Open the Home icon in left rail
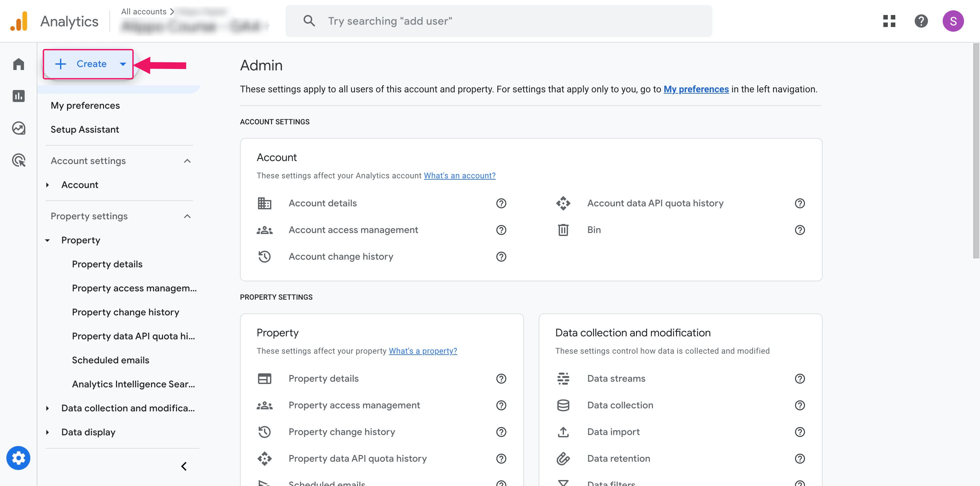Image resolution: width=980 pixels, height=486 pixels. 18,64
